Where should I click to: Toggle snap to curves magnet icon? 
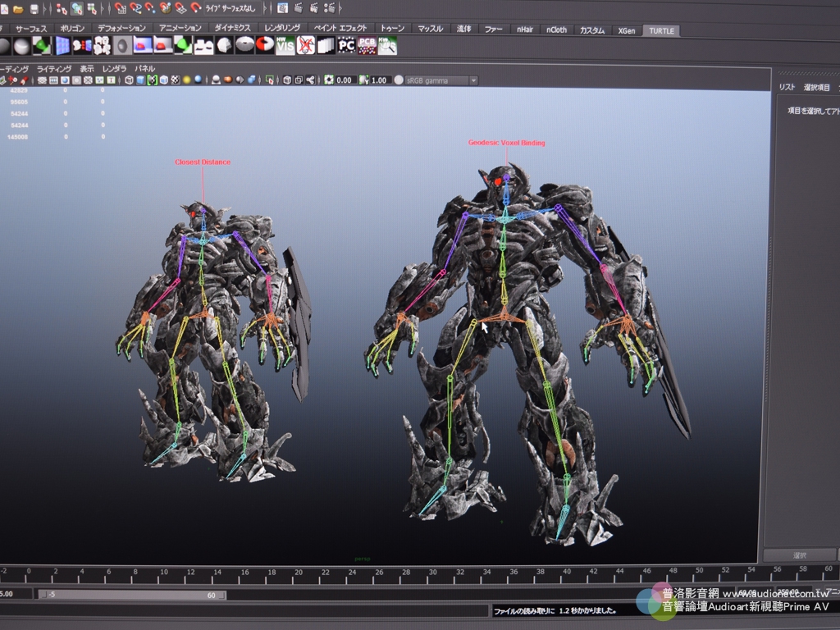[135, 8]
